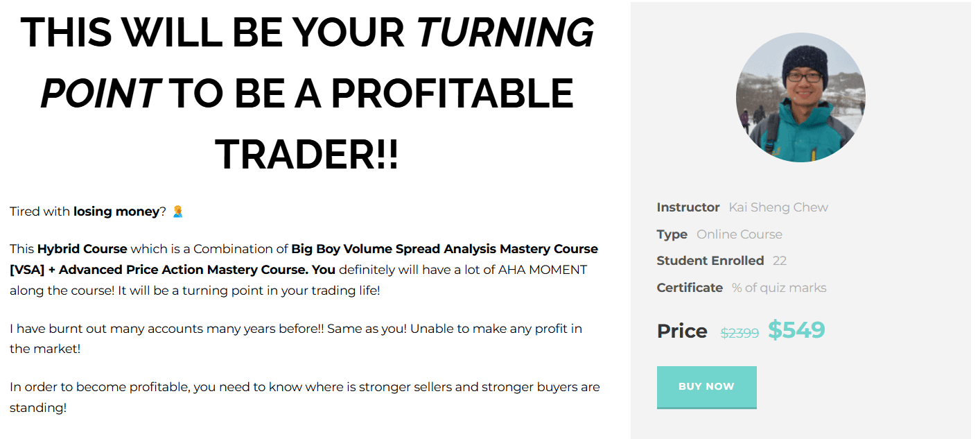This screenshot has height=439, width=980.
Task: Click the "% of quiz marks" certificate text
Action: tap(779, 288)
